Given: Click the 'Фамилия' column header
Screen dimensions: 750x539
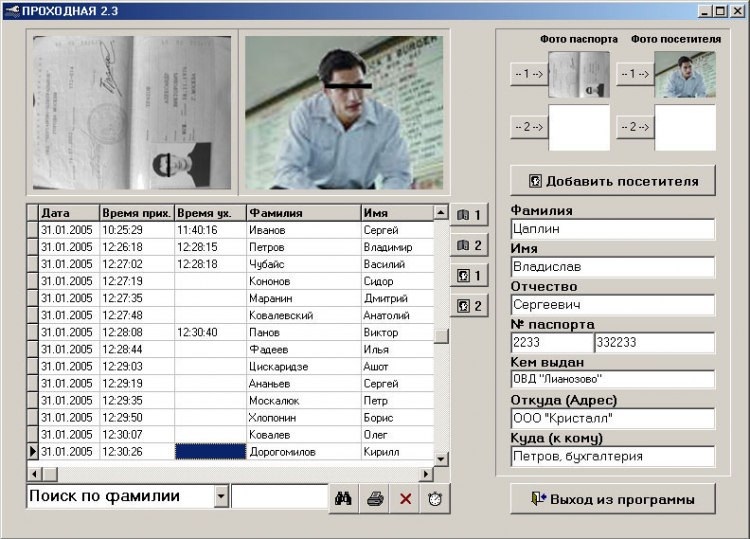Looking at the screenshot, I should [x=304, y=213].
